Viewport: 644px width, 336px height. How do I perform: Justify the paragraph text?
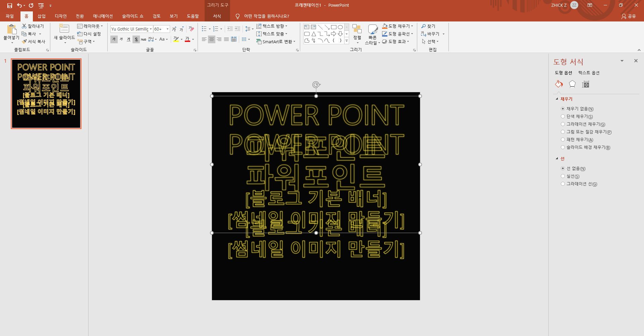coord(226,39)
